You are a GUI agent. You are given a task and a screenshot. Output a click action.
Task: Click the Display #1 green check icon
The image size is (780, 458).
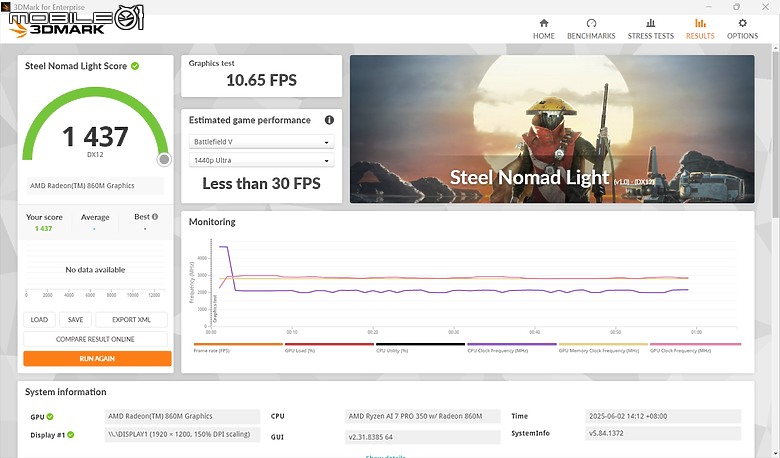pyautogui.click(x=71, y=435)
